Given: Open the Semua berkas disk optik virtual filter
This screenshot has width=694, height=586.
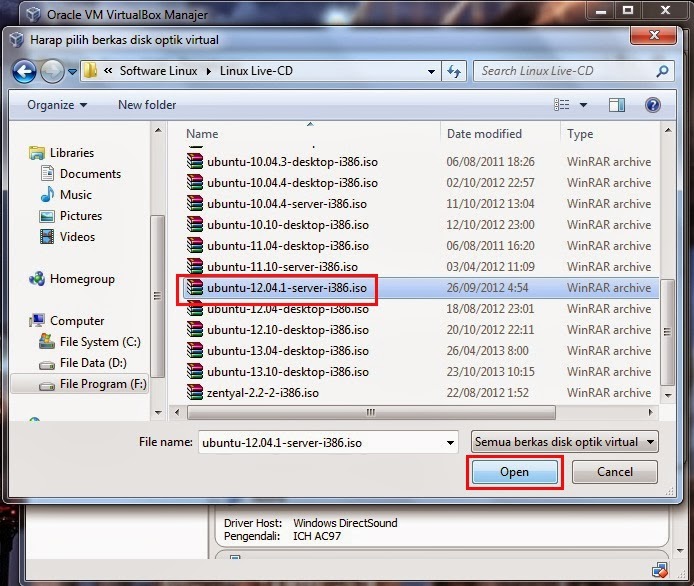Looking at the screenshot, I should (564, 442).
